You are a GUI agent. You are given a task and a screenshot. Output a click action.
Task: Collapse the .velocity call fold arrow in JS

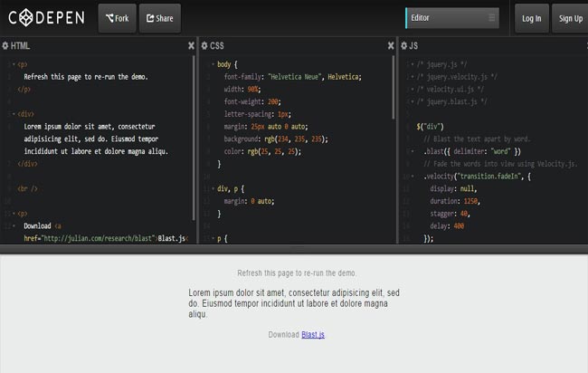tap(413, 177)
